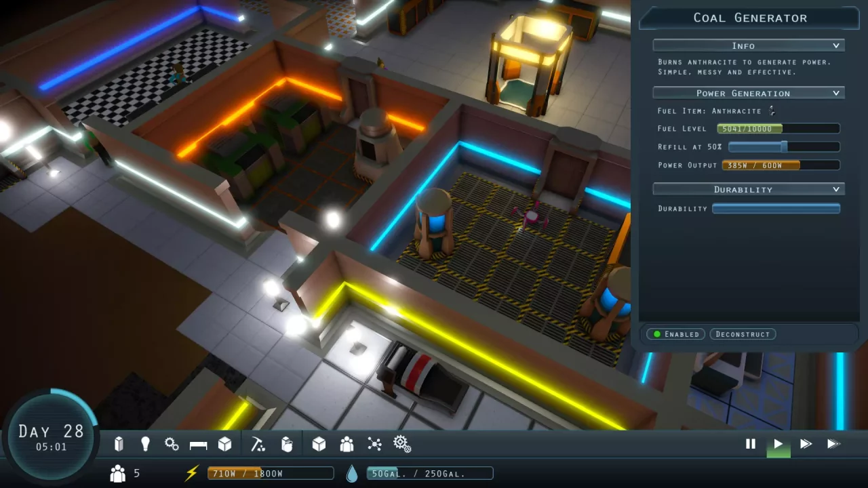This screenshot has height=488, width=868.
Task: Switch to fast forward speed
Action: tap(806, 444)
